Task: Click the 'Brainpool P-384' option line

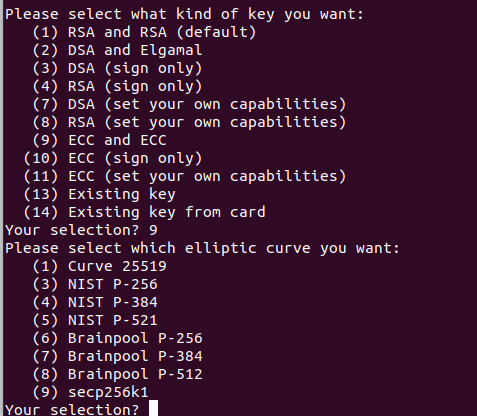Action: tap(117, 356)
